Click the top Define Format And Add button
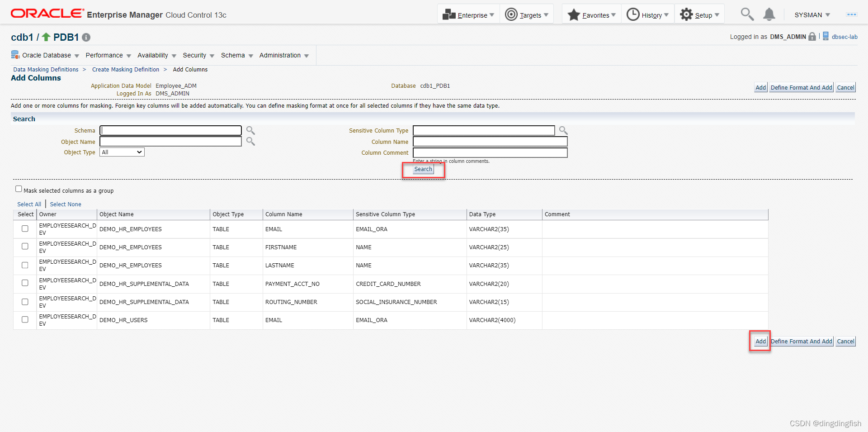 click(x=801, y=88)
